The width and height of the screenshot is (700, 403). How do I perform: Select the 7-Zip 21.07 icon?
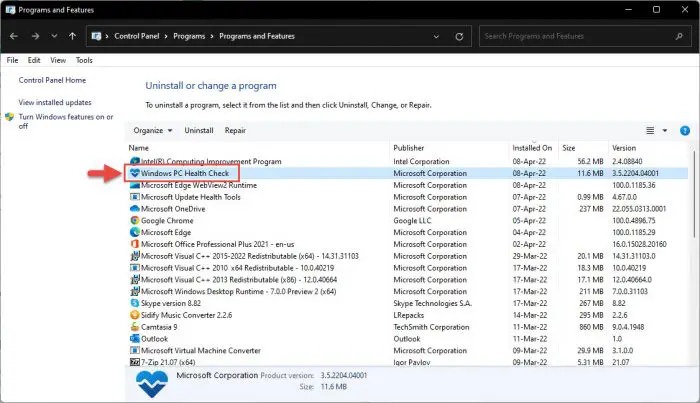point(134,362)
